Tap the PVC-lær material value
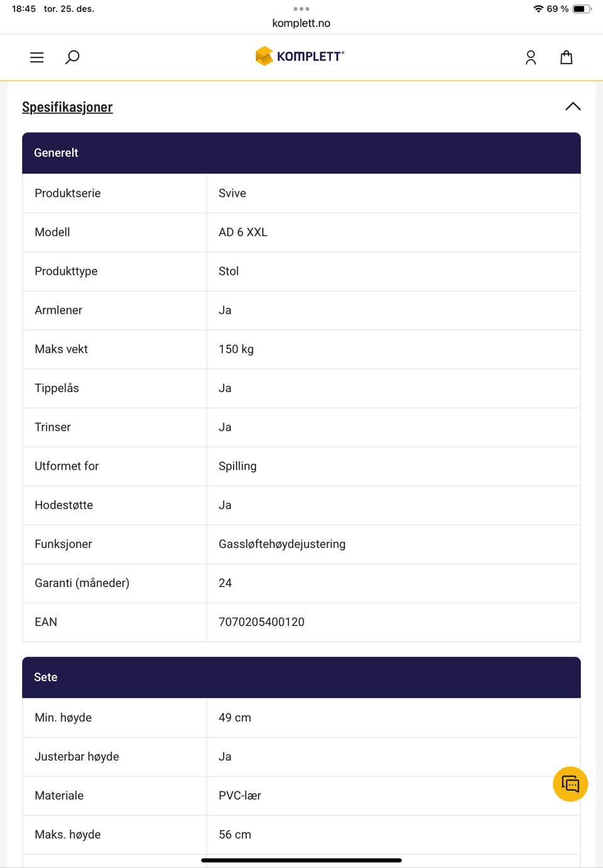This screenshot has width=603, height=868. (240, 795)
